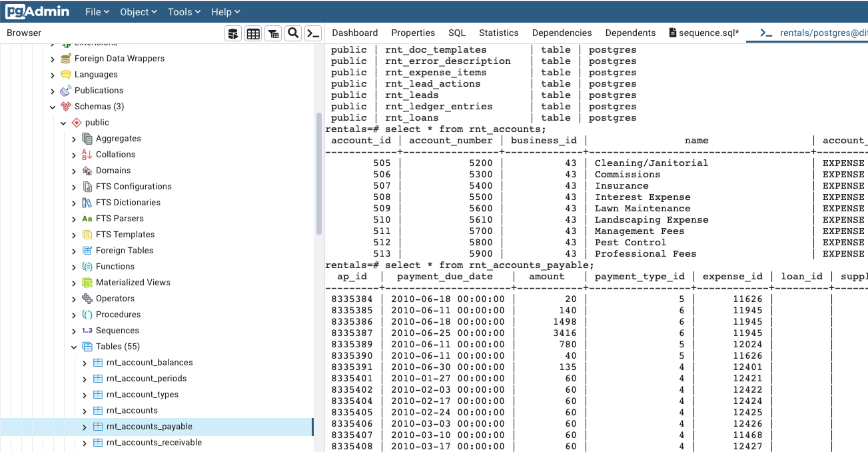Click the rnt_accounts table icon
The image size is (868, 452).
[98, 411]
